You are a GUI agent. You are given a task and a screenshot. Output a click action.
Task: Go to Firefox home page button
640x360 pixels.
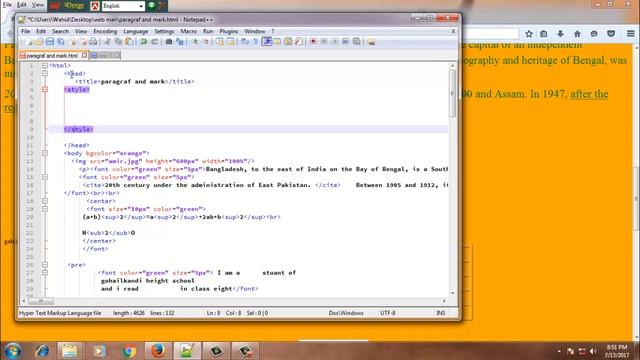[x=577, y=34]
